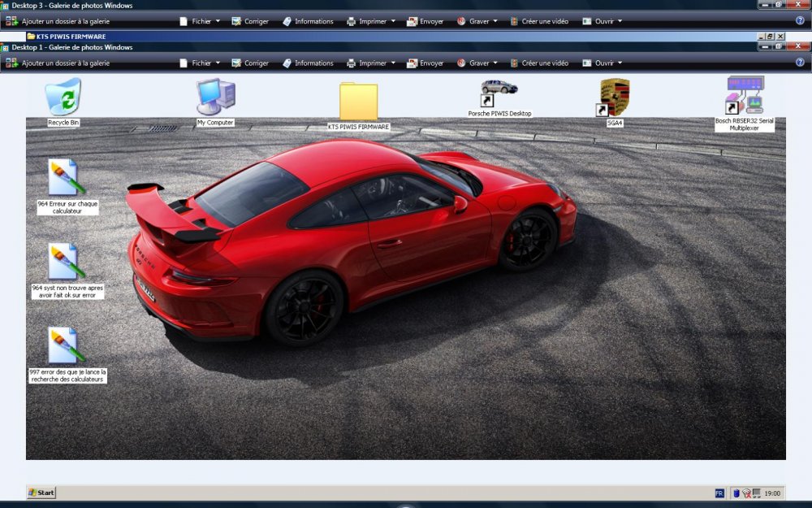Expand the Graver dropdown in Desktop 1 window
Image resolution: width=812 pixels, height=508 pixels.
(478, 63)
